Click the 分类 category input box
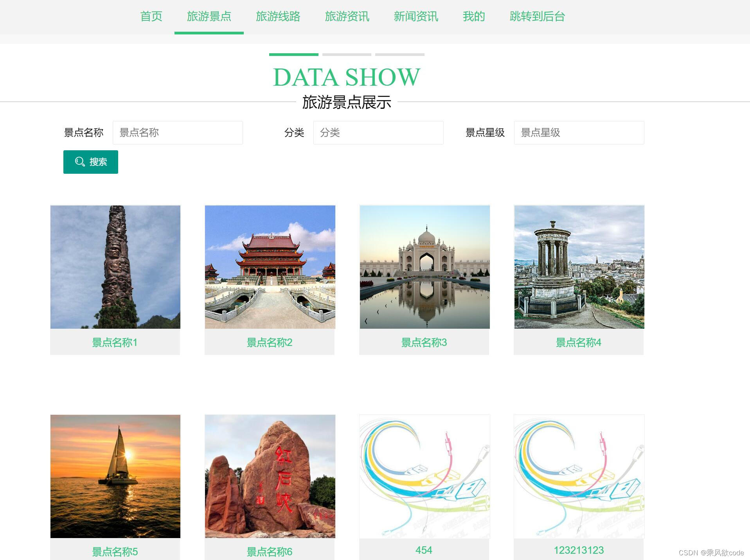The height and width of the screenshot is (560, 750). pos(378,132)
